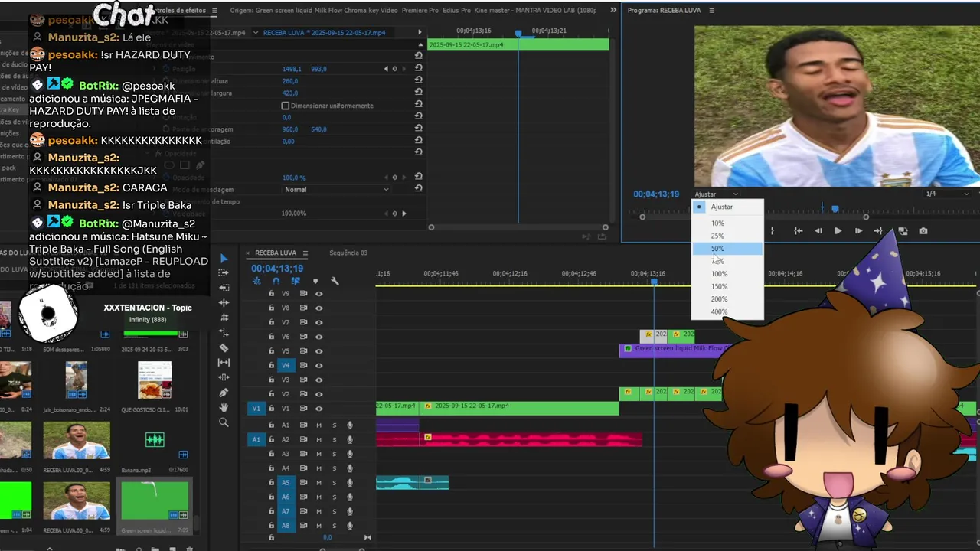Toggle A5 track targeting
Image resolution: width=980 pixels, height=551 pixels.
[286, 483]
